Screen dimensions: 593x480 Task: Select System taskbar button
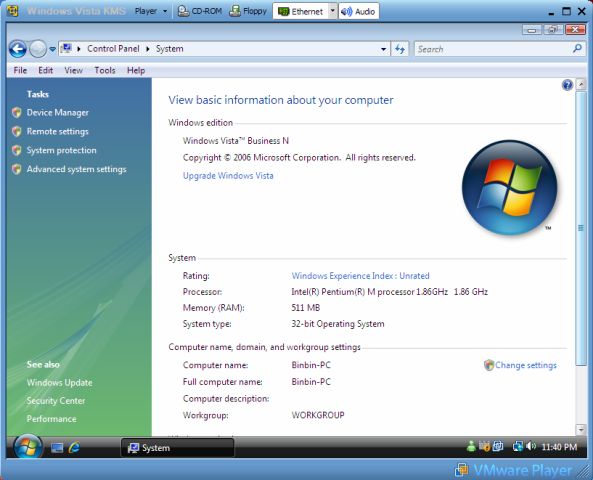177,448
